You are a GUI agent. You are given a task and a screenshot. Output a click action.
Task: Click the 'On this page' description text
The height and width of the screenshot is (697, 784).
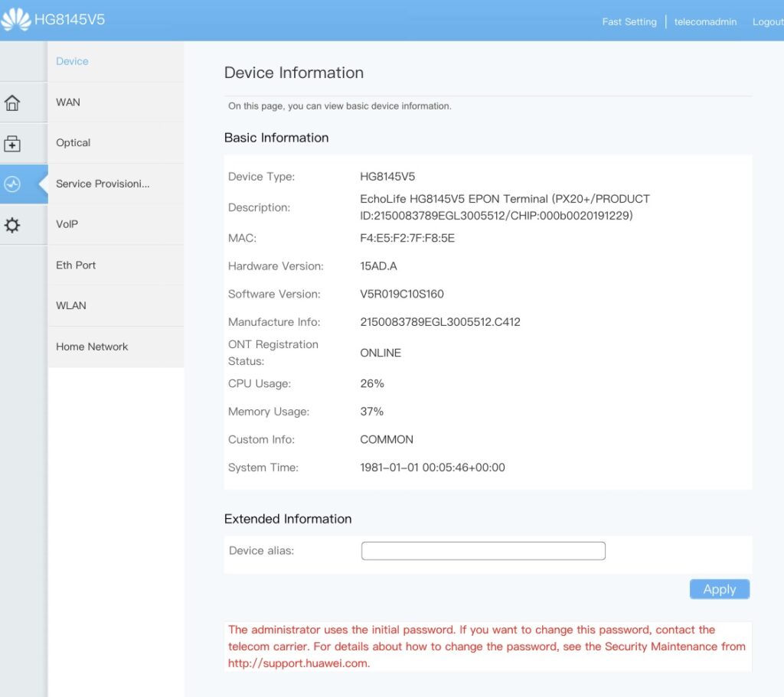(339, 106)
